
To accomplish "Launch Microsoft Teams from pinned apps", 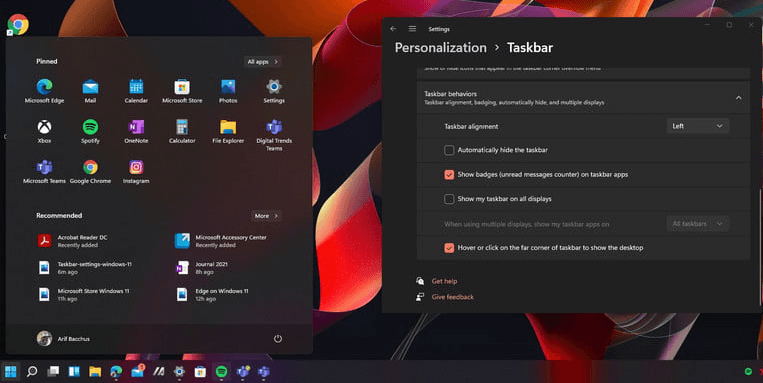I will click(x=44, y=172).
